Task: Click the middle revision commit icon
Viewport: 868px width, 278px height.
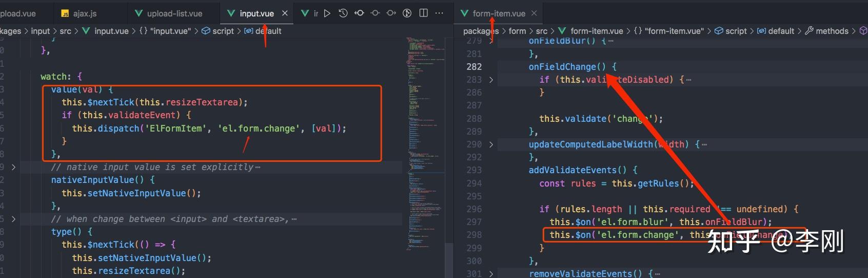Action: 376,13
